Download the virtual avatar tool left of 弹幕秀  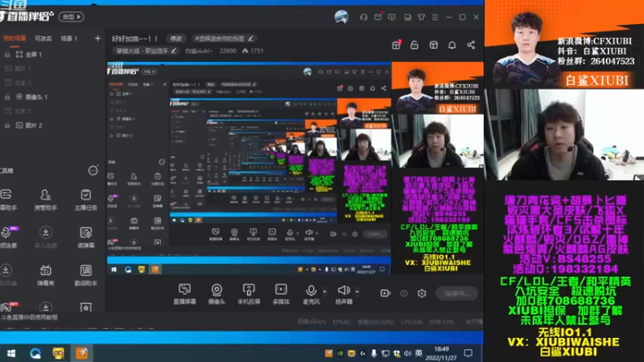click(x=6, y=274)
